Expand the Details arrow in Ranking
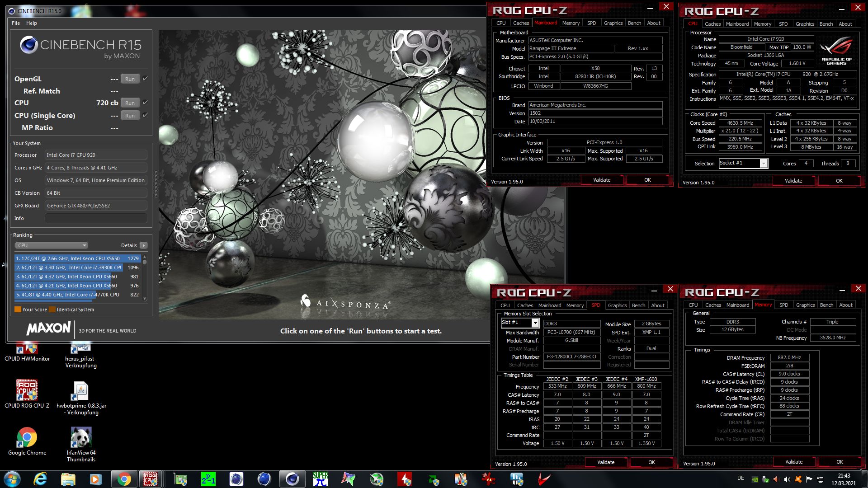This screenshot has width=868, height=488. coord(144,245)
